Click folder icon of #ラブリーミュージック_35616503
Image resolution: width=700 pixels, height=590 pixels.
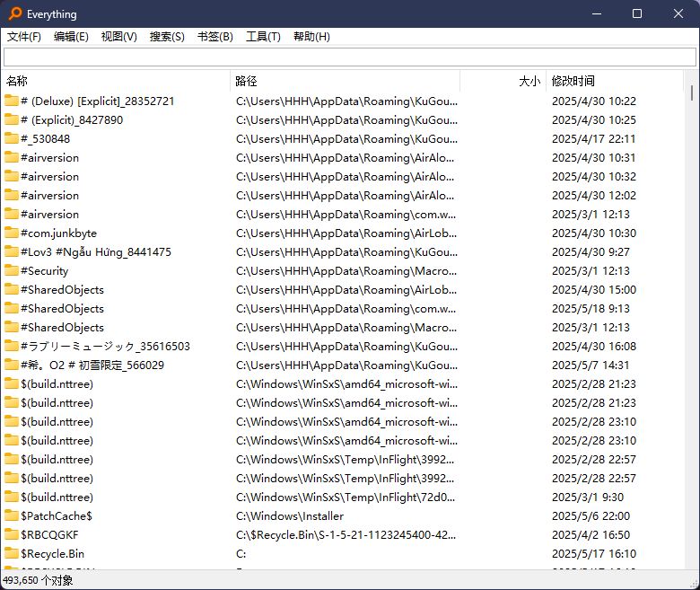point(11,346)
